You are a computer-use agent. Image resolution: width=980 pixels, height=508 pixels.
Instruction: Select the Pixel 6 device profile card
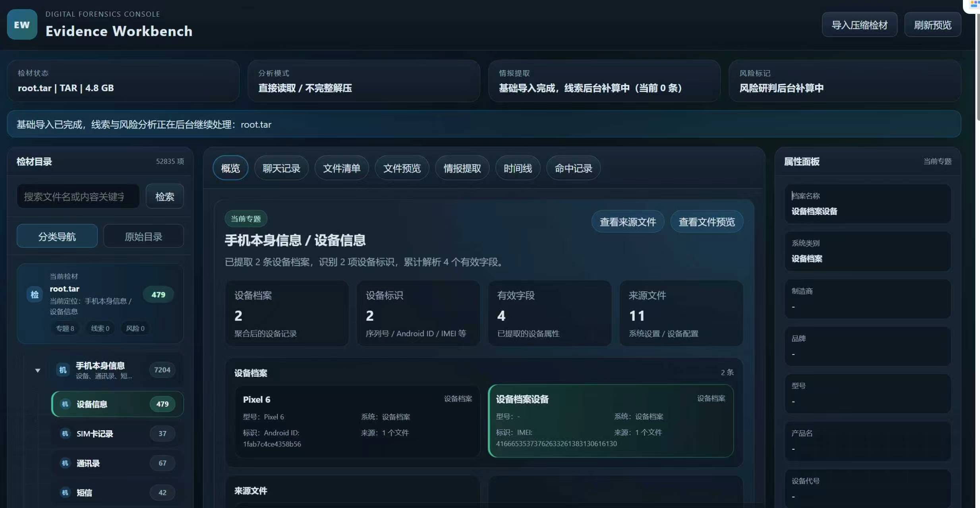[x=357, y=421]
